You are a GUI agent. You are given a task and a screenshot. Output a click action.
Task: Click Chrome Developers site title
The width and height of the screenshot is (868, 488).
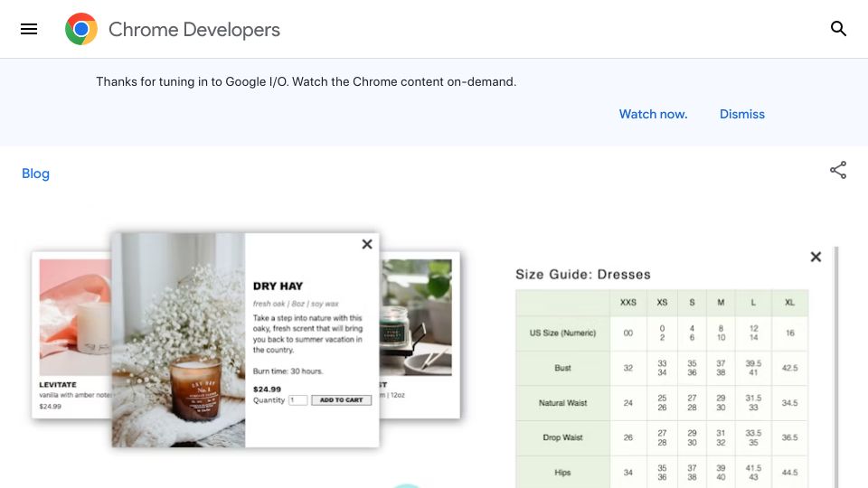click(194, 29)
